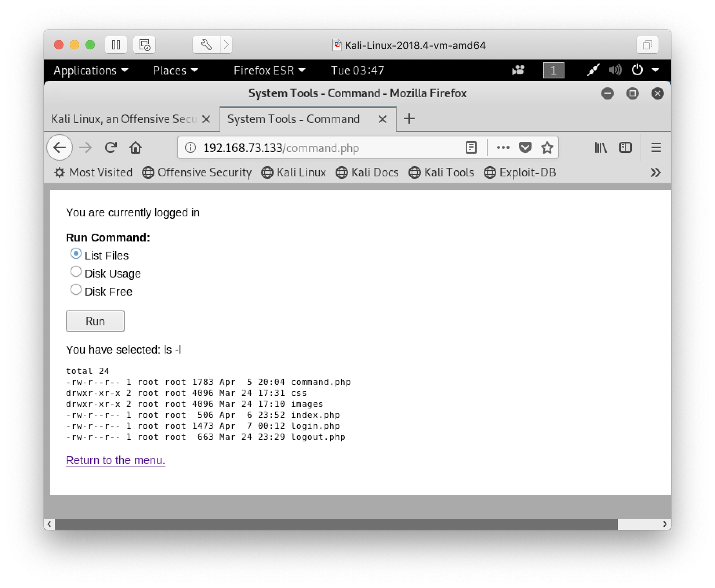The width and height of the screenshot is (715, 588).
Task: Close the System Tools - Command tab
Action: (383, 119)
